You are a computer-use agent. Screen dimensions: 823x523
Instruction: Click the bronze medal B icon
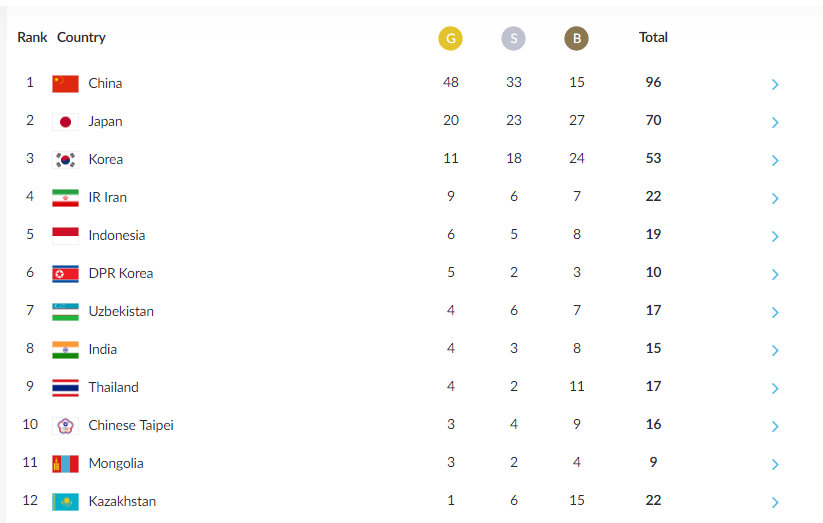(x=576, y=39)
